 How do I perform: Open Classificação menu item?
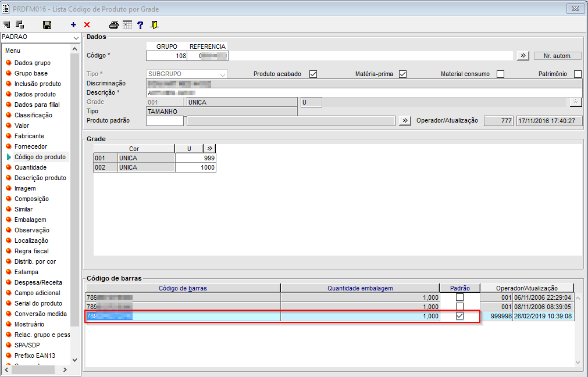point(33,116)
